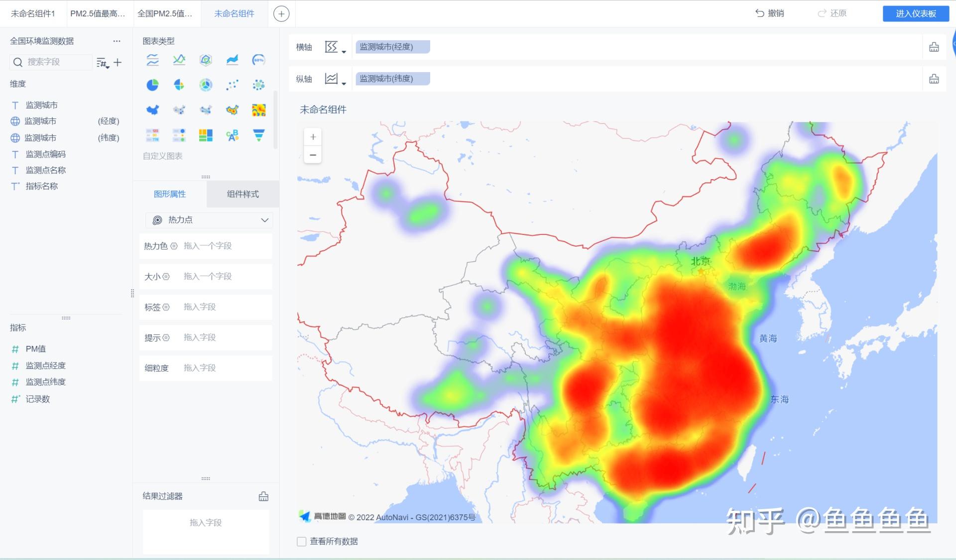Open the gauge chart type (60%)
The height and width of the screenshot is (560, 956).
pyautogui.click(x=258, y=60)
